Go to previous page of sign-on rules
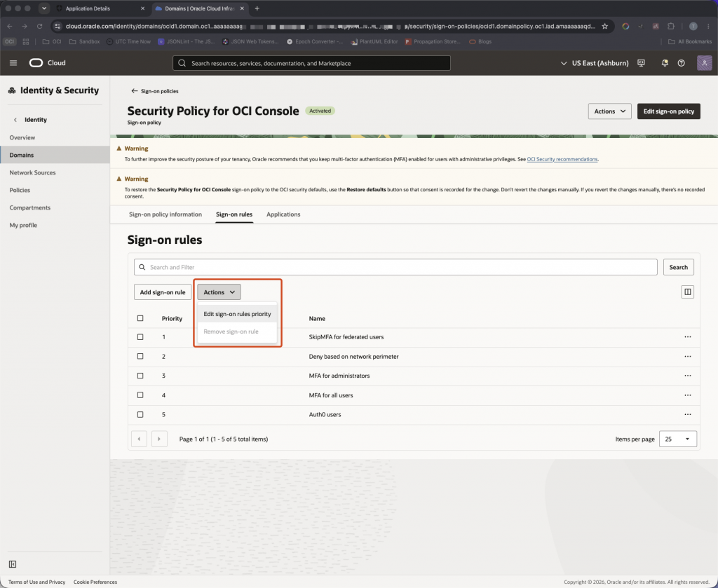 coord(139,439)
